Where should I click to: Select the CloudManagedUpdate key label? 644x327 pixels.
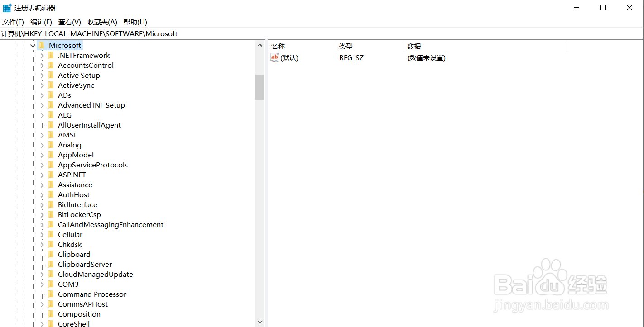95,274
